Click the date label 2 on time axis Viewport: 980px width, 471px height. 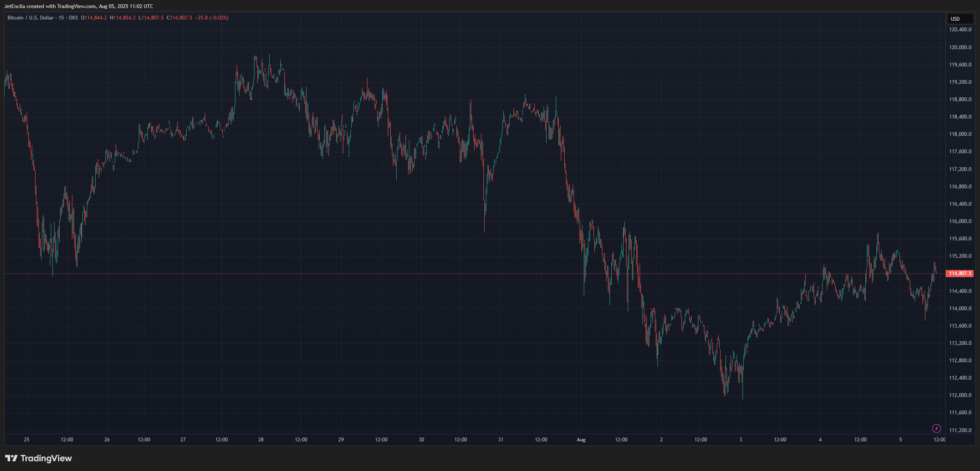pos(661,440)
